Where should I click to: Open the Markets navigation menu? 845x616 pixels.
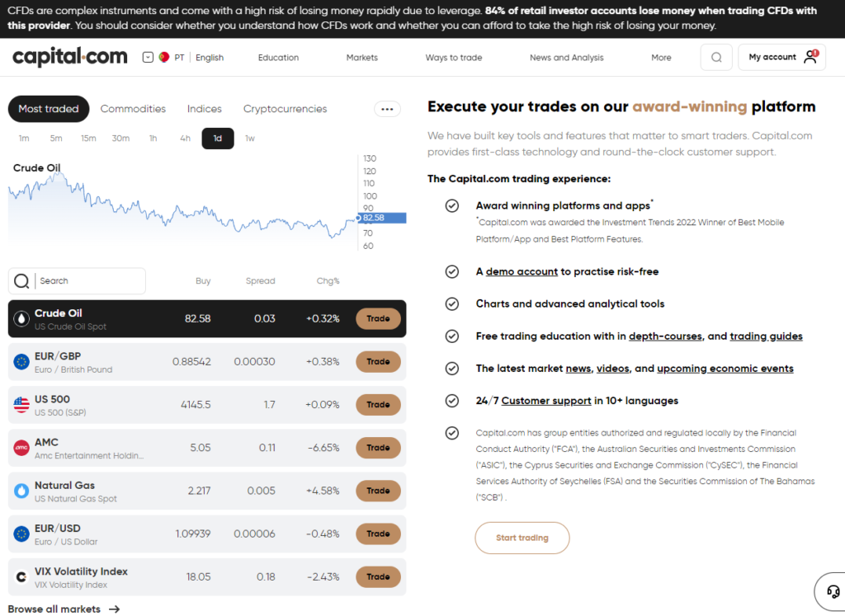pyautogui.click(x=361, y=57)
